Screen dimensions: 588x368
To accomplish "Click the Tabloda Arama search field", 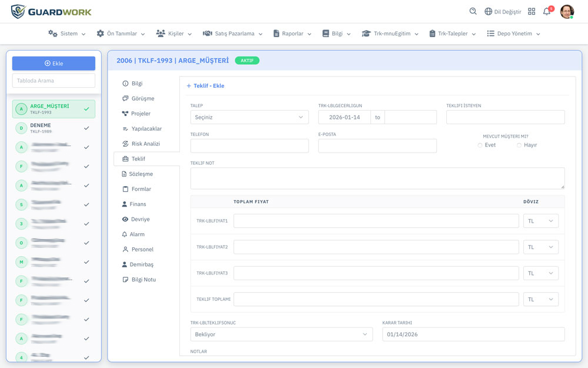I will [54, 81].
